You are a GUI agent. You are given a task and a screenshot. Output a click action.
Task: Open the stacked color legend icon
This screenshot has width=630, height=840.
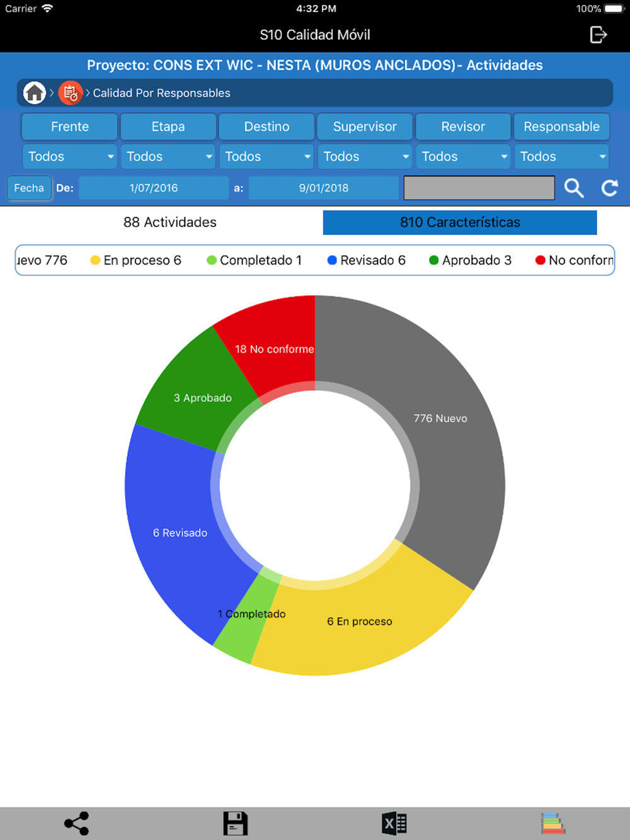coord(553,823)
